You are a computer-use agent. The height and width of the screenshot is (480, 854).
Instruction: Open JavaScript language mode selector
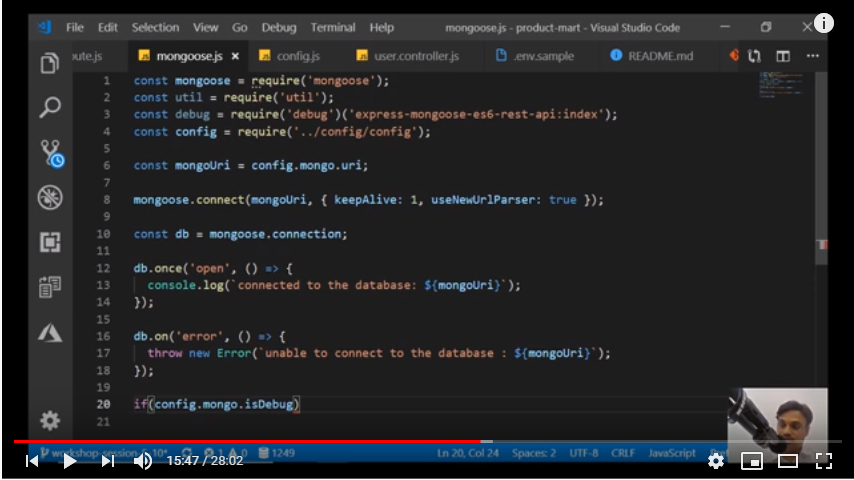coord(671,453)
